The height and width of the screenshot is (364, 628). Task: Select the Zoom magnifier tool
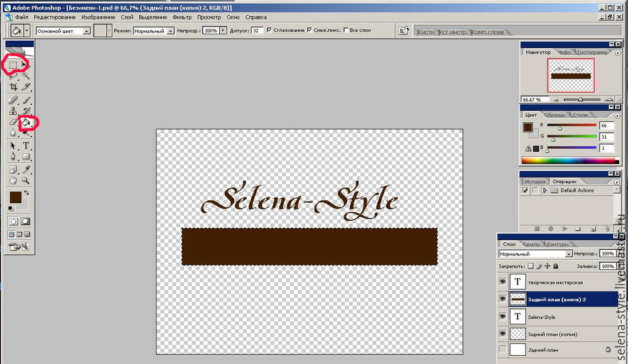(26, 181)
